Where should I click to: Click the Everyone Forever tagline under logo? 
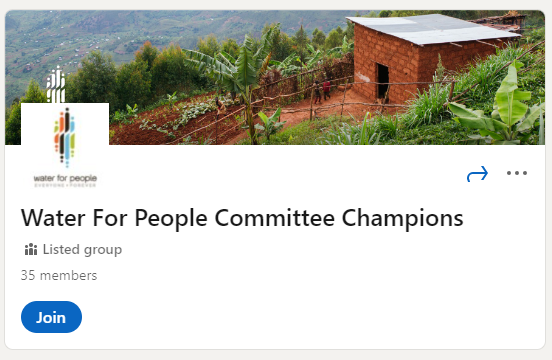65,185
